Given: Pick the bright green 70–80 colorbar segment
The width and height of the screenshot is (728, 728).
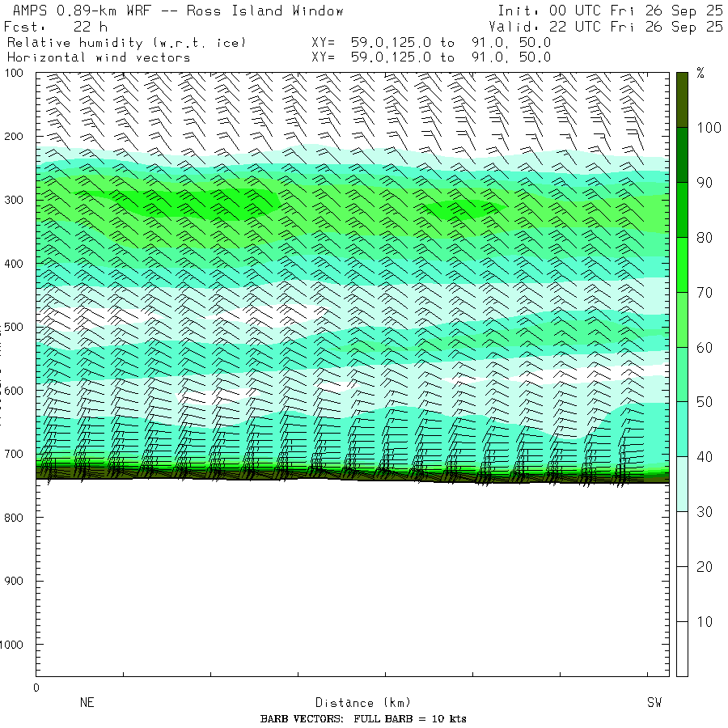Looking at the screenshot, I should pos(682,265).
